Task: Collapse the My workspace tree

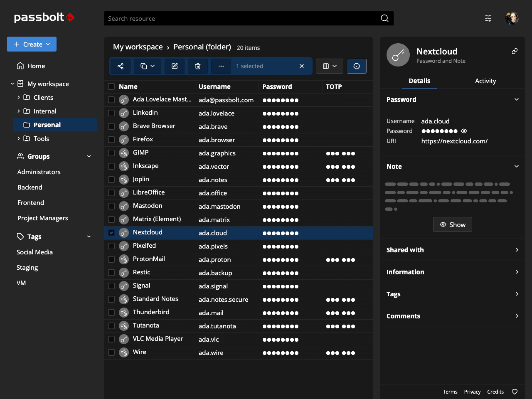Action: pos(12,83)
